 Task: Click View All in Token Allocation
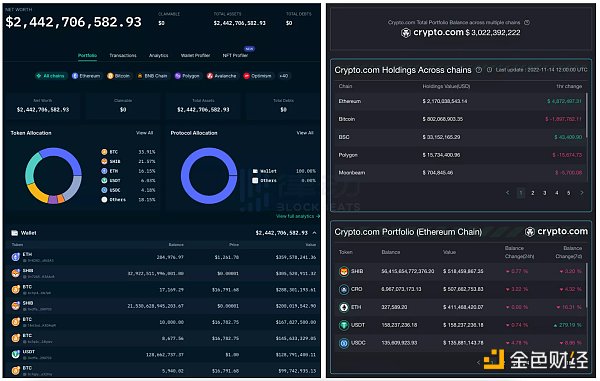145,133
